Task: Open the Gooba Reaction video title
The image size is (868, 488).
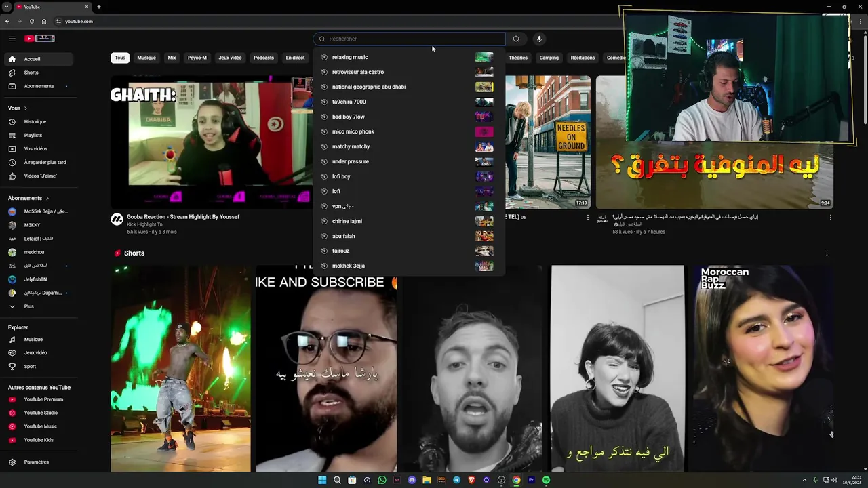Action: coord(183,217)
